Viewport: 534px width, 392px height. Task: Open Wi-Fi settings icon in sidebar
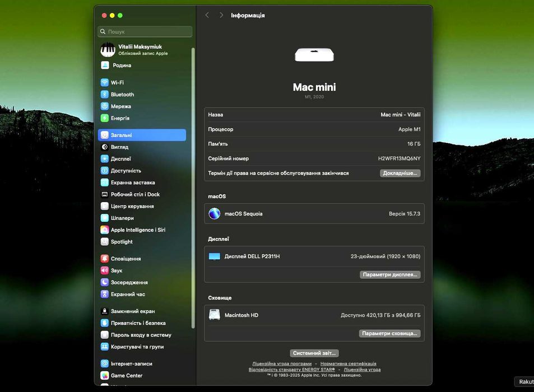(105, 83)
